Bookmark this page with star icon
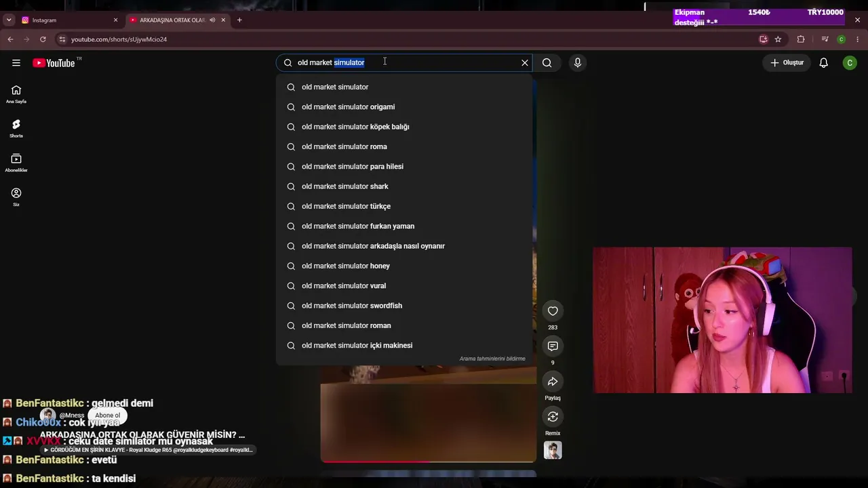Viewport: 868px width, 488px height. click(x=778, y=39)
